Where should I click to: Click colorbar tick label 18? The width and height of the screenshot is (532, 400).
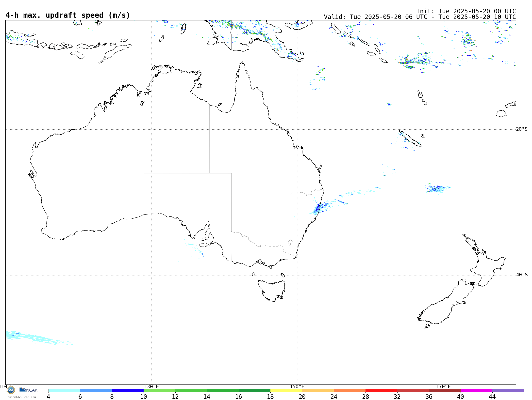click(x=270, y=397)
